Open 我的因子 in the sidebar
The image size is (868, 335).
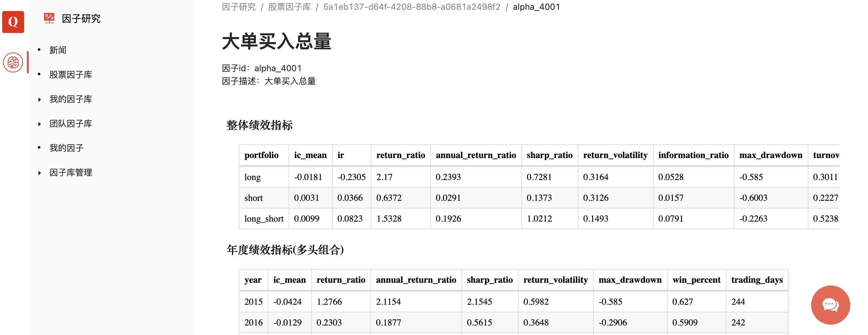coord(66,148)
